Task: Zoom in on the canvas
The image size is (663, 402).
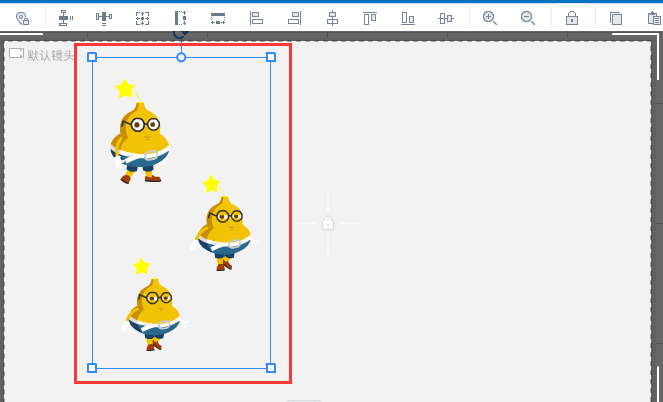Action: pyautogui.click(x=490, y=18)
